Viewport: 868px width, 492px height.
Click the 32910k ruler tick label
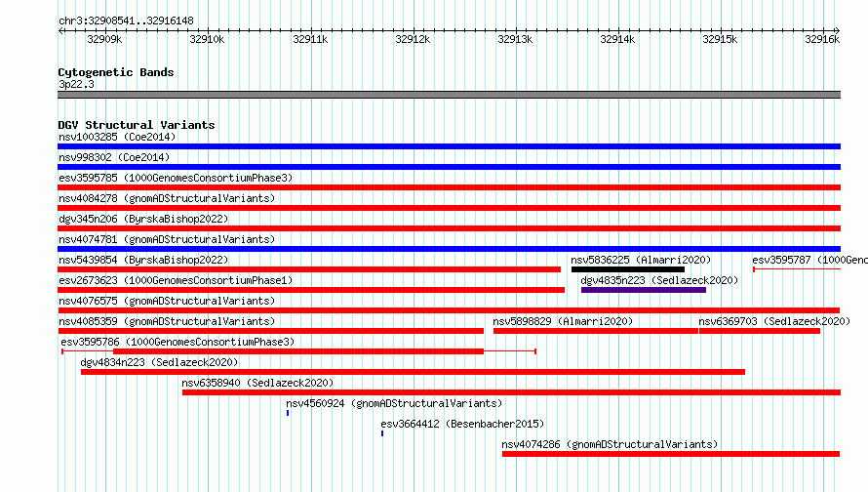tap(207, 39)
